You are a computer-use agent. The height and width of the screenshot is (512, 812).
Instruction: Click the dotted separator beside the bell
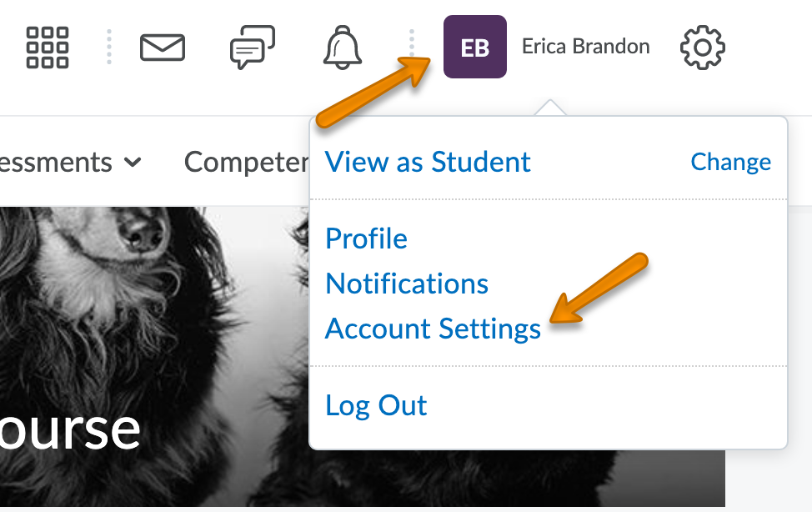point(411,47)
